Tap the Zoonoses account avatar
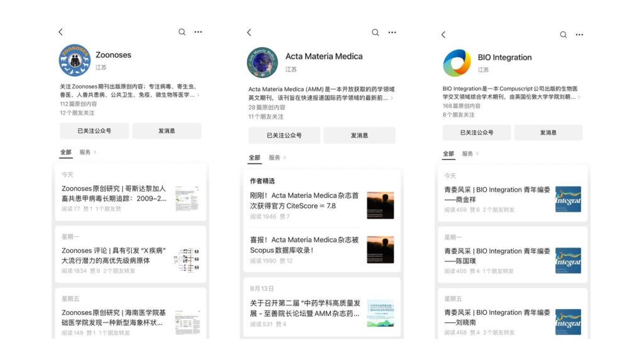The width and height of the screenshot is (644, 362). [74, 60]
